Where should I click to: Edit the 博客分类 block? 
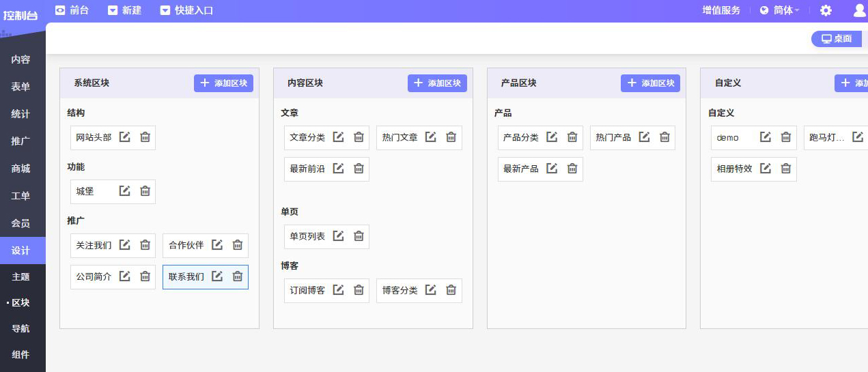(x=430, y=289)
